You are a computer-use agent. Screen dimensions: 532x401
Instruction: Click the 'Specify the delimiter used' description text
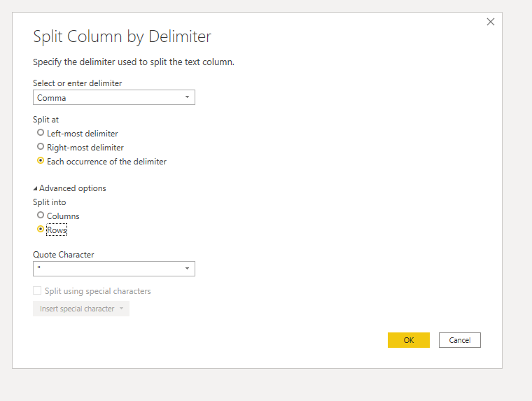[134, 62]
